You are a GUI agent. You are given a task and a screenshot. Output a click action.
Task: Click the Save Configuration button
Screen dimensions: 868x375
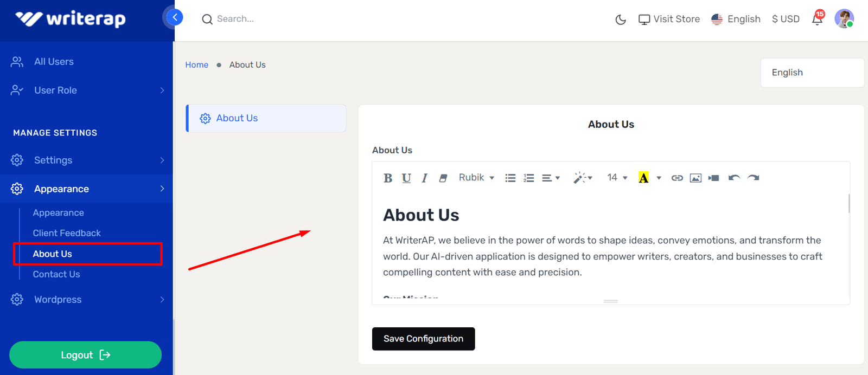pyautogui.click(x=424, y=339)
